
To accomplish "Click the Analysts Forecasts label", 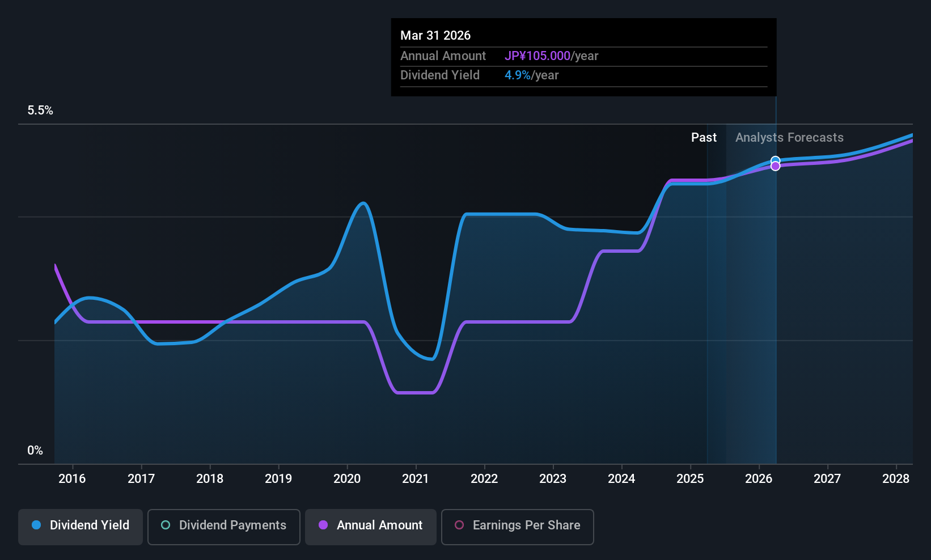I will (x=789, y=138).
